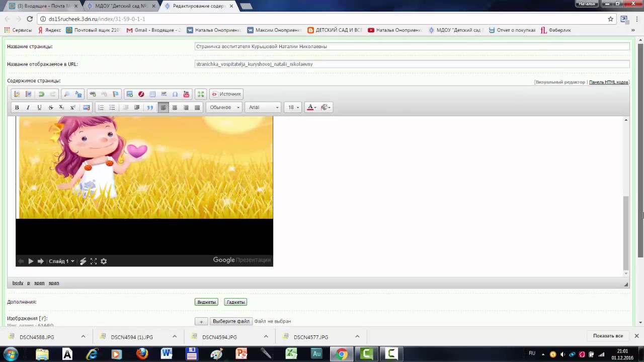Go to next slide in presentation player
Viewport: 644px width, 362px height.
coord(41,261)
